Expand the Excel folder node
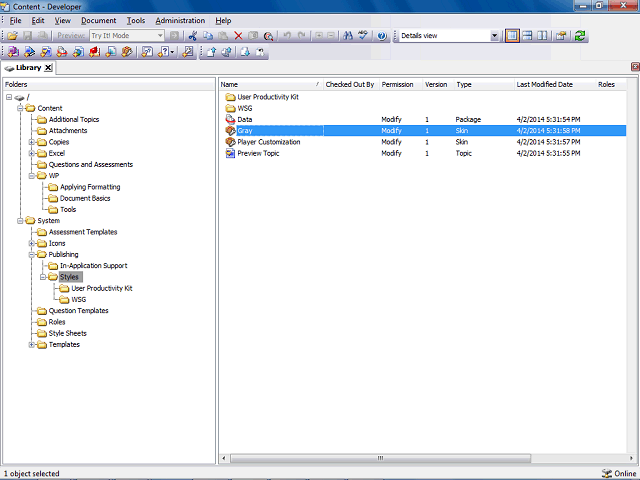Image resolution: width=640 pixels, height=480 pixels. click(31, 153)
